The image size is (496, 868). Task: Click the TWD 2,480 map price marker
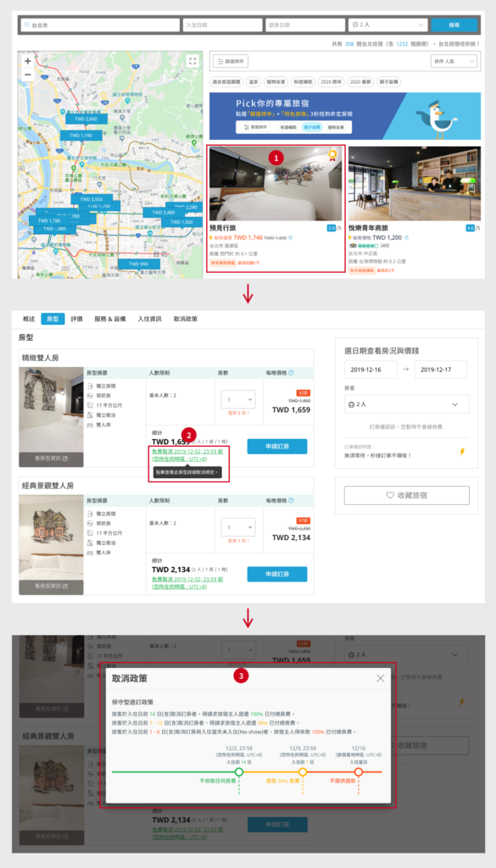tap(162, 212)
